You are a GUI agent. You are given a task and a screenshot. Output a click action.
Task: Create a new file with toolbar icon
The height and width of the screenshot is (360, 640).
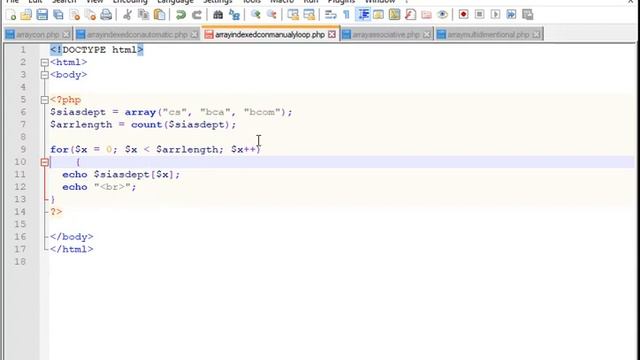[x=11, y=15]
